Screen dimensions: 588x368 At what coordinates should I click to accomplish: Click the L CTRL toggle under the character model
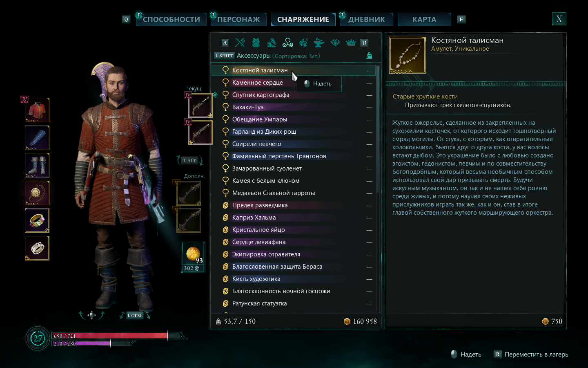click(x=135, y=315)
